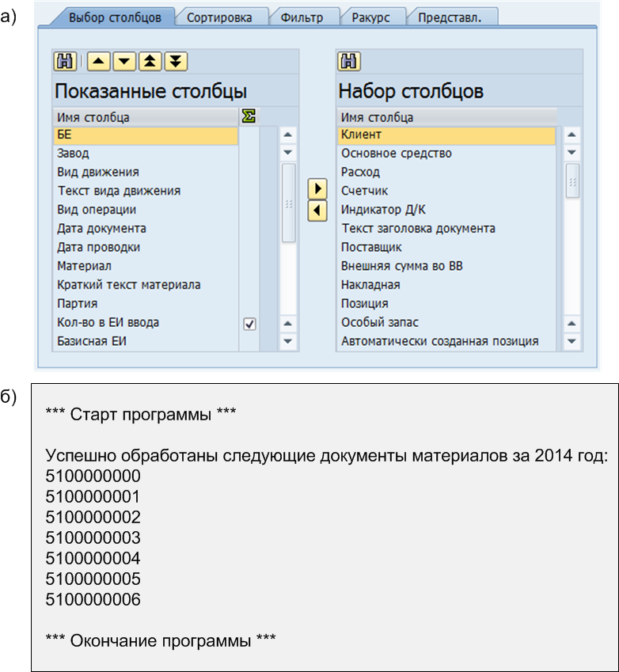The width and height of the screenshot is (619, 672).
Task: Click the bottom down-arrow of the Показанные столбцы scrollbar
Action: [288, 342]
